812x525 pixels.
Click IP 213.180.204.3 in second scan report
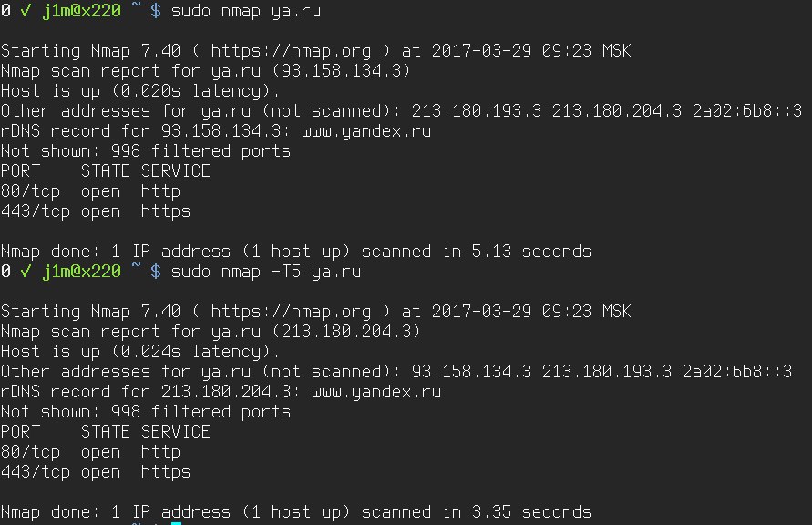345,331
